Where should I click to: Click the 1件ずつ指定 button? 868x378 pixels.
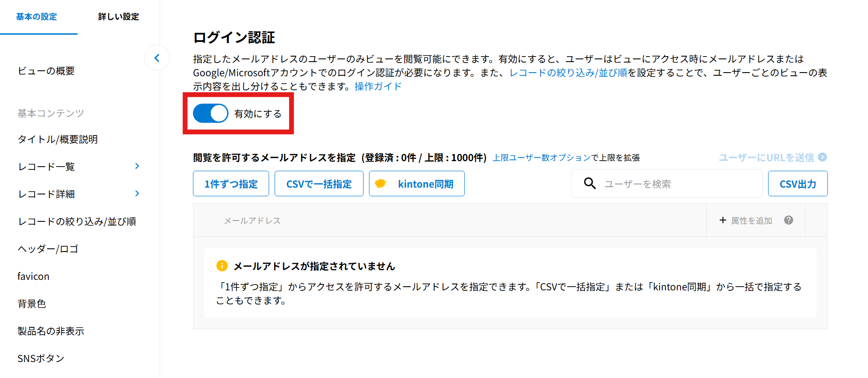pos(231,184)
